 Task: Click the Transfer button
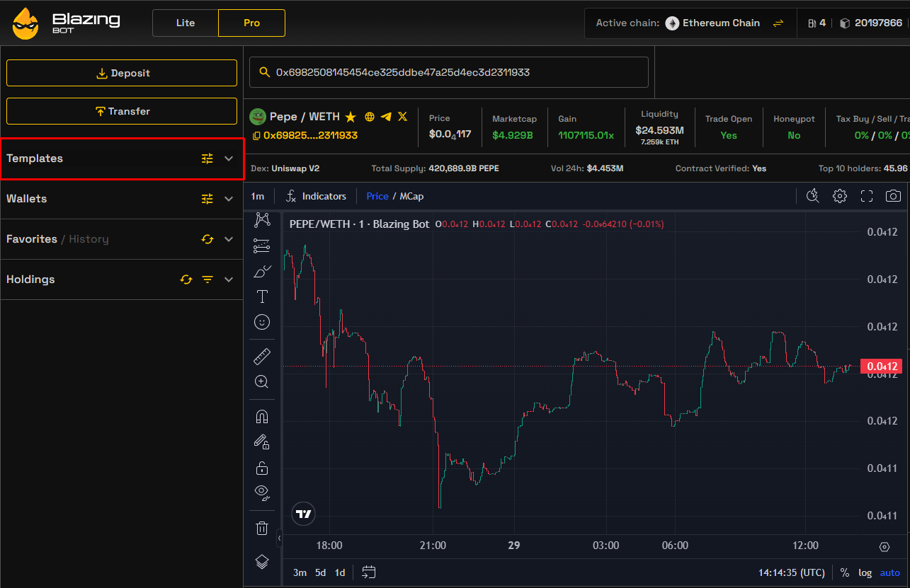(x=122, y=111)
